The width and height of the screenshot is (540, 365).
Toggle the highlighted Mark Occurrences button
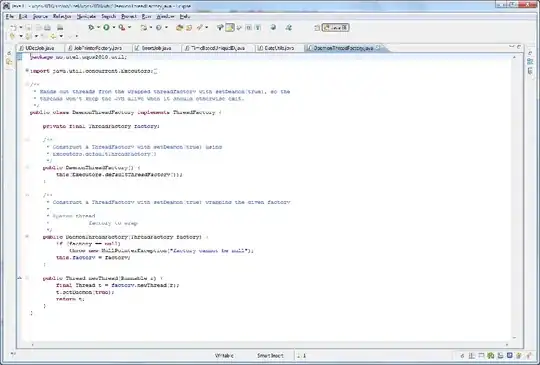(230, 28)
